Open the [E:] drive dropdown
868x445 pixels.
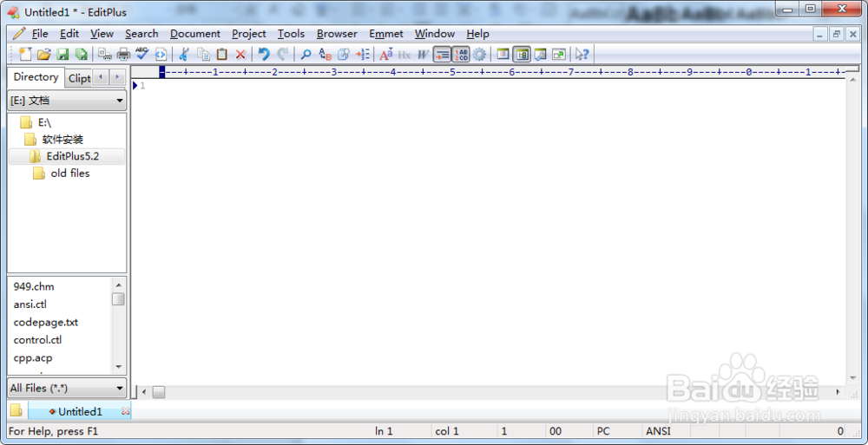tap(67, 101)
